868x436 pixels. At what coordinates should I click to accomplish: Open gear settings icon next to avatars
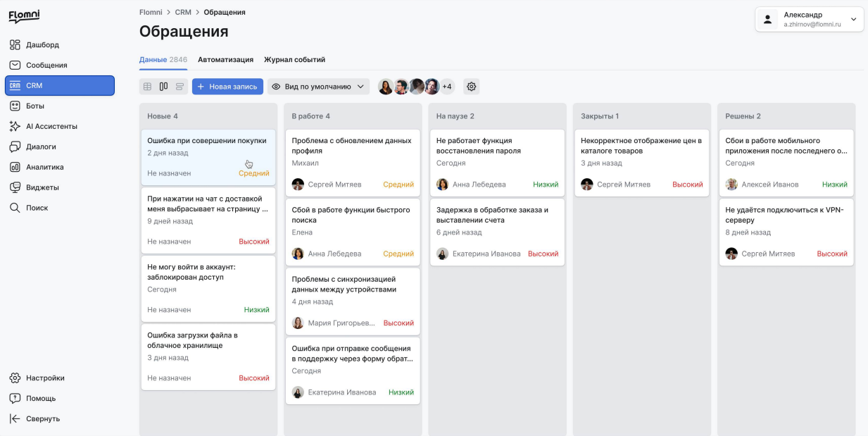[x=472, y=87]
